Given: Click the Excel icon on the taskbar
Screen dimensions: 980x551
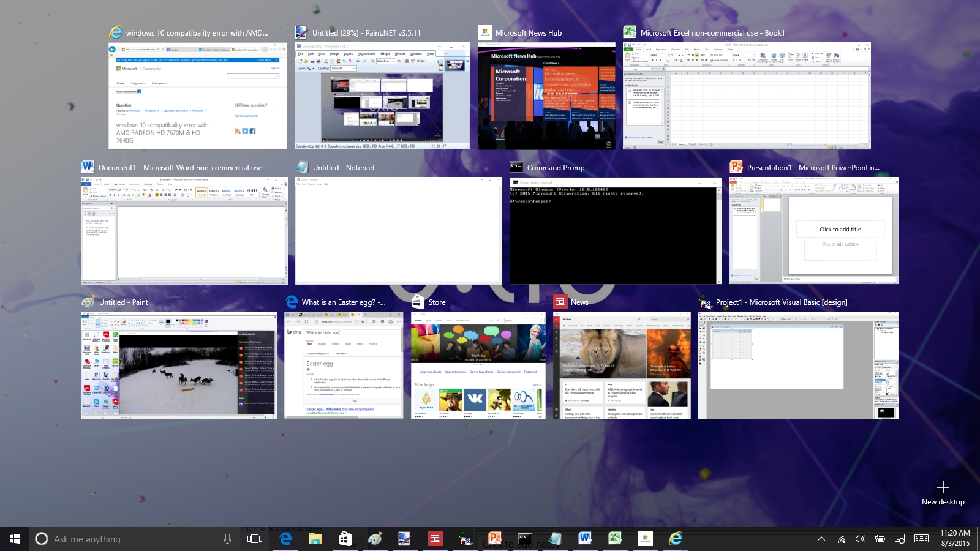Looking at the screenshot, I should pyautogui.click(x=615, y=539).
